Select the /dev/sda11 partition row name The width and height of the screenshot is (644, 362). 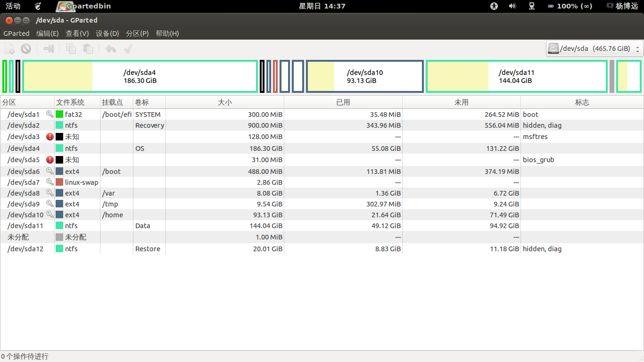(25, 226)
